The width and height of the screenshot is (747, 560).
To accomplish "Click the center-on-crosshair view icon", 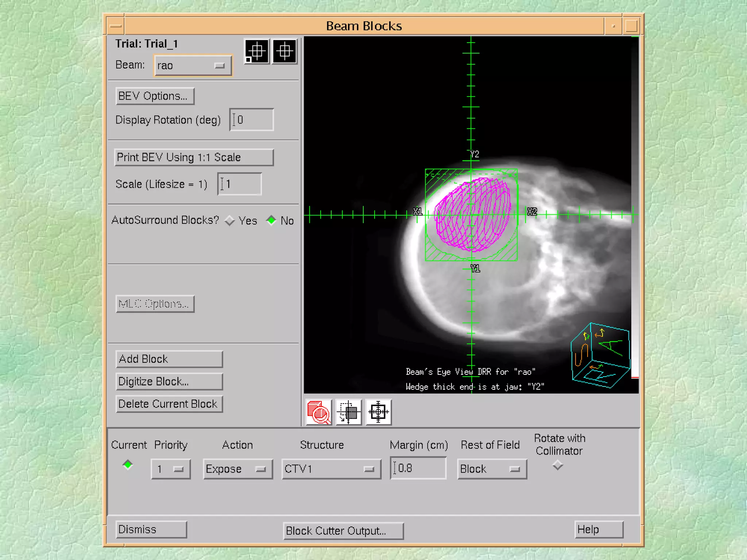I will tap(378, 412).
